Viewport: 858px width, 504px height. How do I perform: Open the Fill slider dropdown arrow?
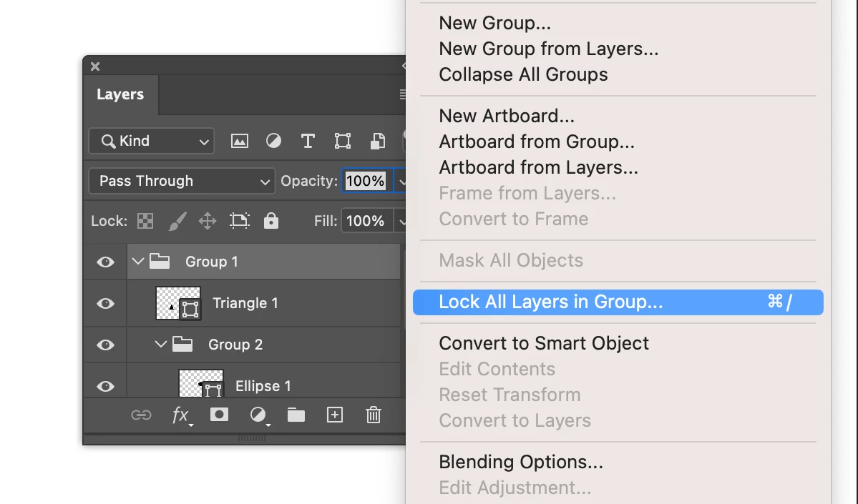pos(401,221)
